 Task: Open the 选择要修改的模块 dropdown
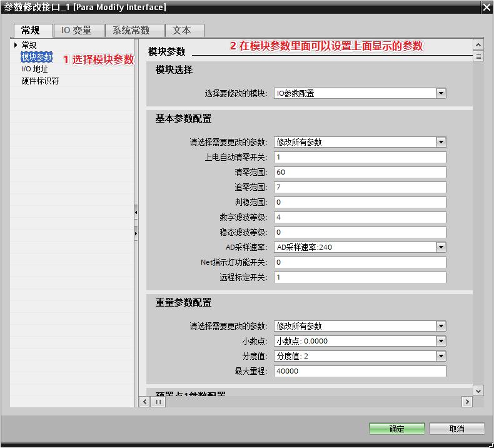click(441, 93)
